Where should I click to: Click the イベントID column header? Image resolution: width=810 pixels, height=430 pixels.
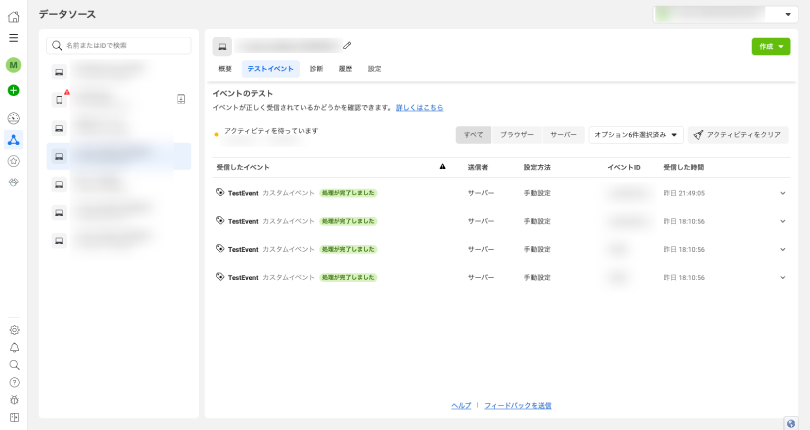click(624, 167)
